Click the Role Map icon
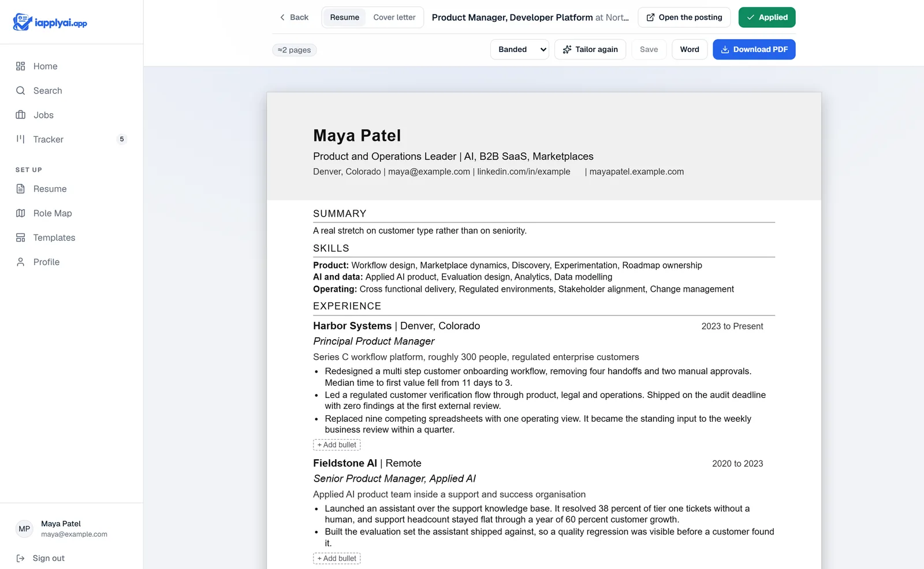The height and width of the screenshot is (569, 924). (21, 213)
